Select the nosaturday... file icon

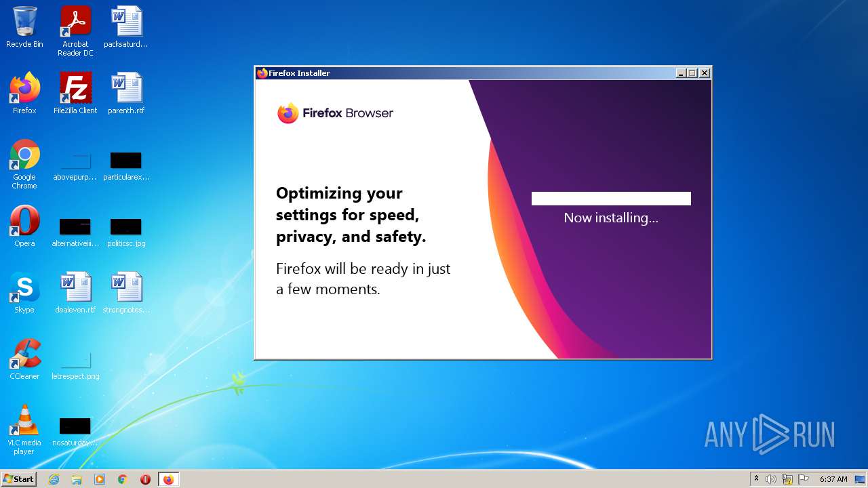[x=75, y=432]
